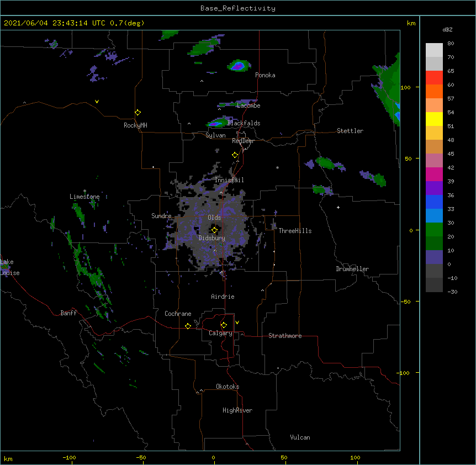Click the dBZ legend heading
This screenshot has width=476, height=465.
point(447,30)
